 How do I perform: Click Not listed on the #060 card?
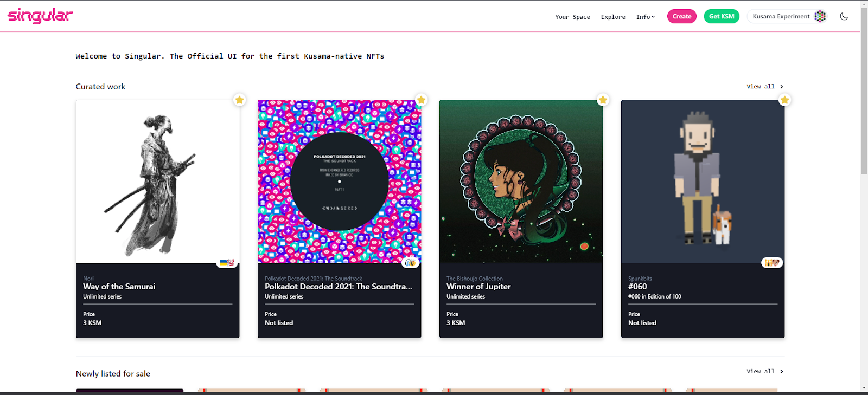(642, 323)
